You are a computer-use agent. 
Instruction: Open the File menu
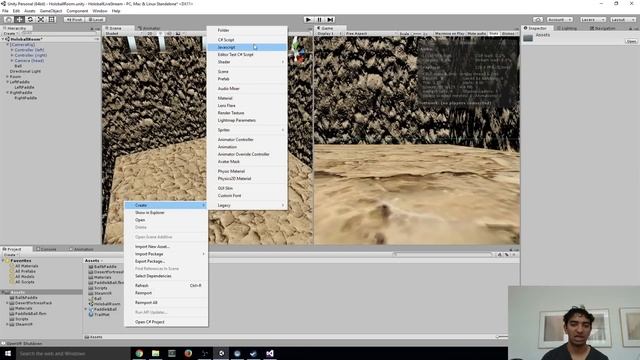5,11
